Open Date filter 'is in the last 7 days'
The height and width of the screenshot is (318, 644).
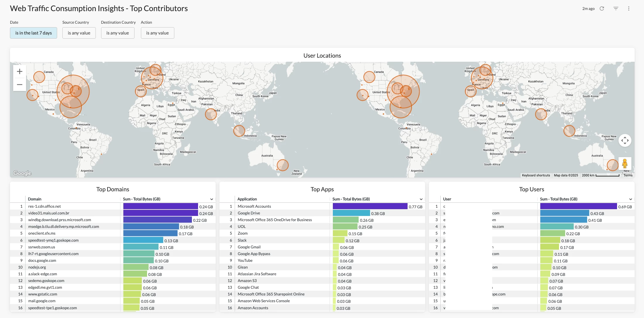33,33
